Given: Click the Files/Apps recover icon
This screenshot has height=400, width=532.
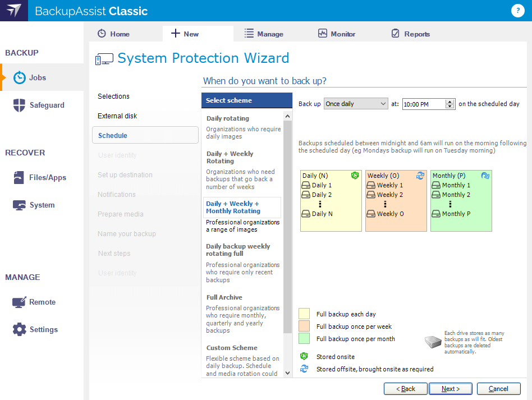Looking at the screenshot, I should [19, 177].
